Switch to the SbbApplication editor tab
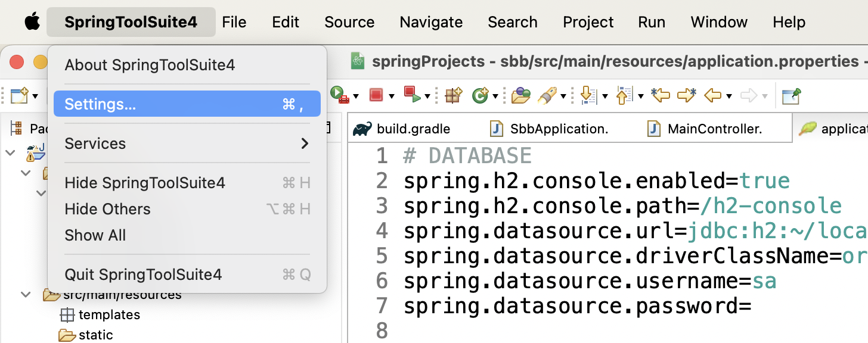The height and width of the screenshot is (343, 868). pos(550,129)
